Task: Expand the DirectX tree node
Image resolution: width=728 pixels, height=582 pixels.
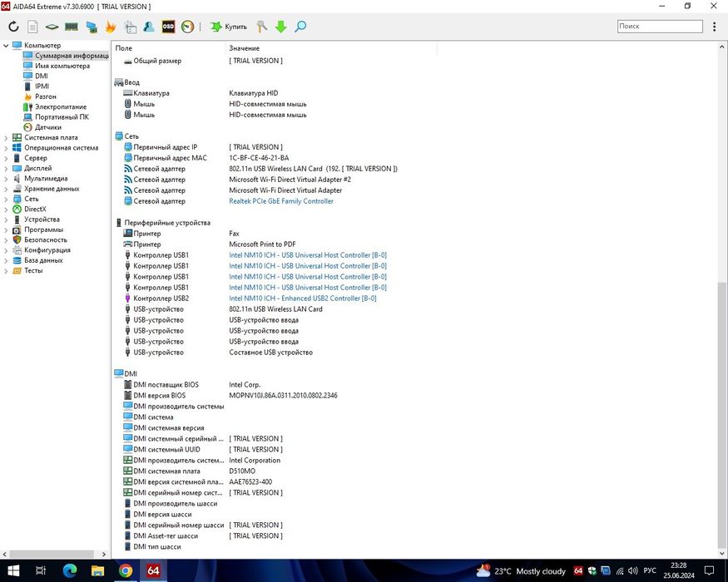Action: [6, 209]
